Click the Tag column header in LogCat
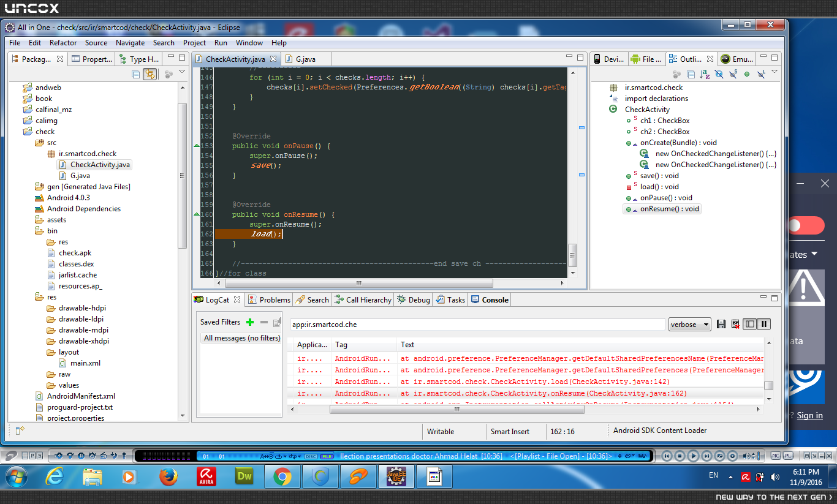Viewport: 837px width, 504px height. [364, 345]
